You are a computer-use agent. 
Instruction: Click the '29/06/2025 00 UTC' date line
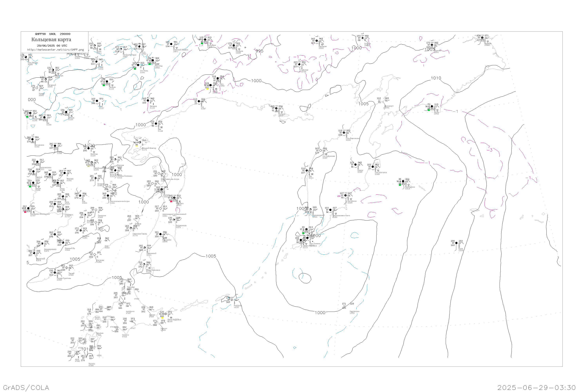coord(52,46)
